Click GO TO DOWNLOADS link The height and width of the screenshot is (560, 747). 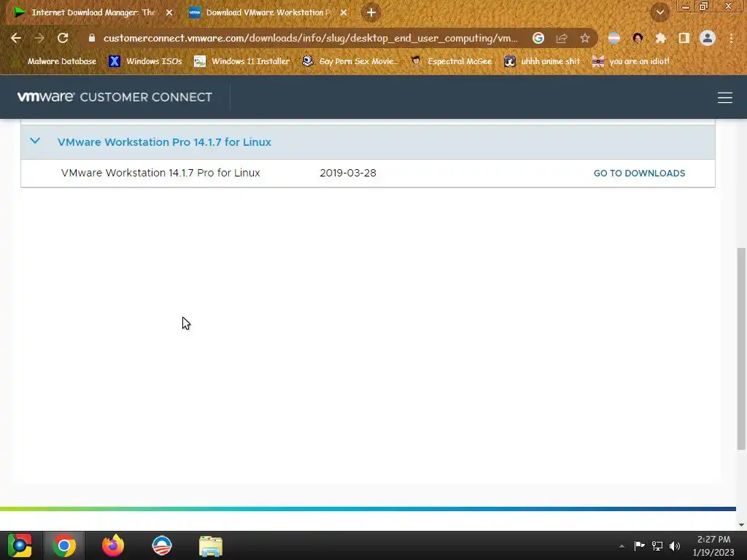[x=639, y=174]
